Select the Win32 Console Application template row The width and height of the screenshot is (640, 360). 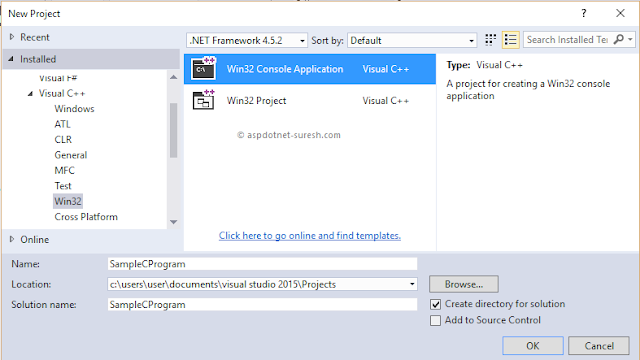(310, 69)
